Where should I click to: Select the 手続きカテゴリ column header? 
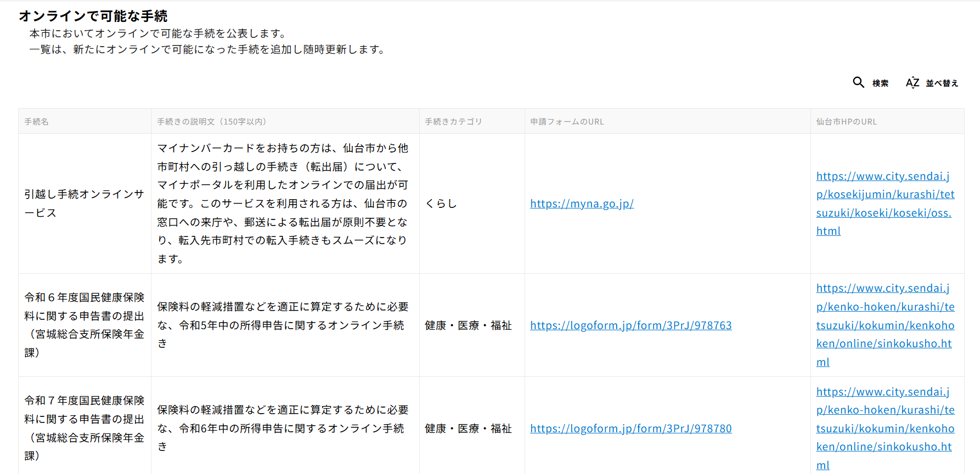point(453,122)
